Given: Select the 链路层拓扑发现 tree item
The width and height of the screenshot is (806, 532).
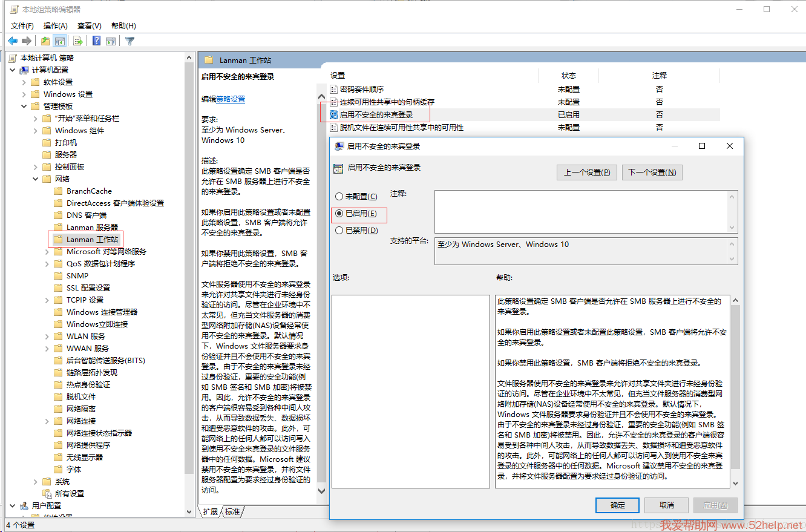Looking at the screenshot, I should pyautogui.click(x=92, y=372).
